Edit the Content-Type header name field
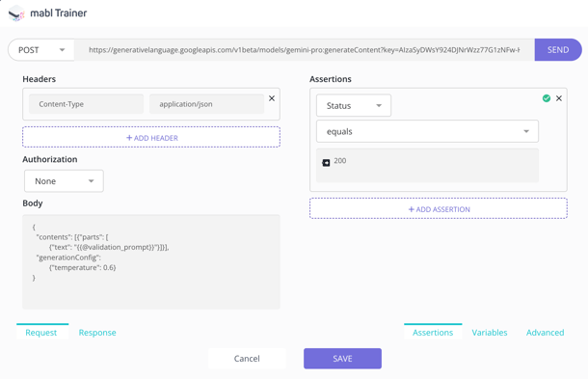 [86, 104]
